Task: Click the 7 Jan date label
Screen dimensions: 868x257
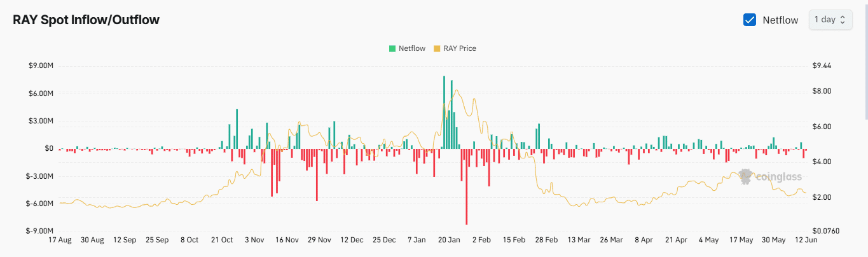Action: (417, 240)
